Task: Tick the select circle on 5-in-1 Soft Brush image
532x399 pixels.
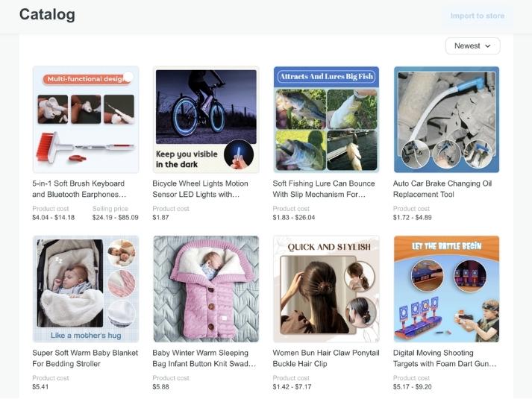Action: coord(128,77)
